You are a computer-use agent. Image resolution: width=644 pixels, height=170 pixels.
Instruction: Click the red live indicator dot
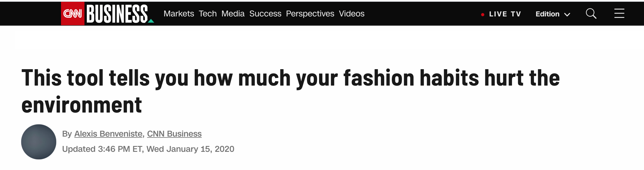click(483, 14)
